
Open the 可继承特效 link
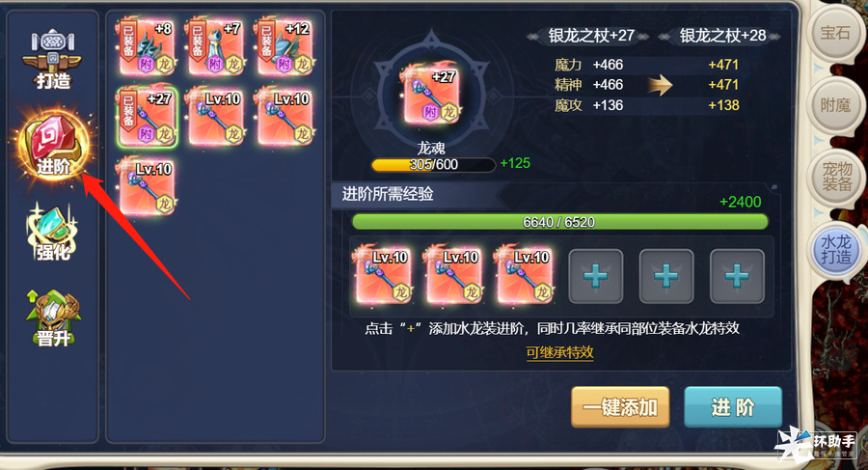click(x=559, y=352)
